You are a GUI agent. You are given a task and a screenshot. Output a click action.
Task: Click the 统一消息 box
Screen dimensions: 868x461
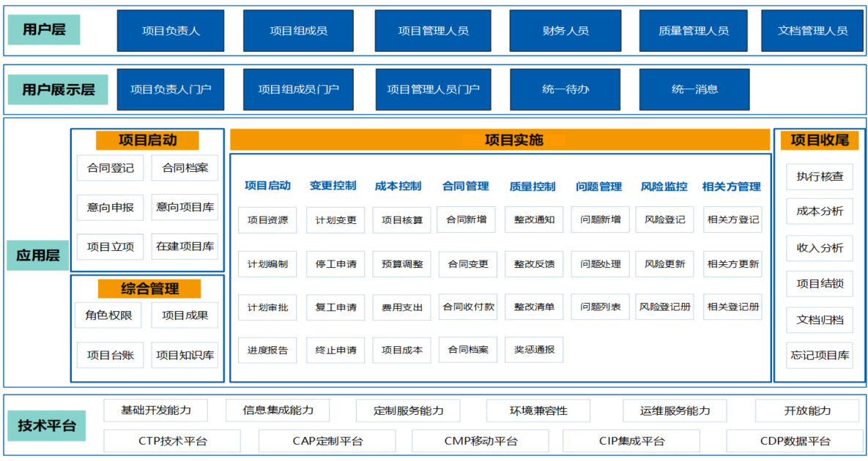pyautogui.click(x=694, y=89)
